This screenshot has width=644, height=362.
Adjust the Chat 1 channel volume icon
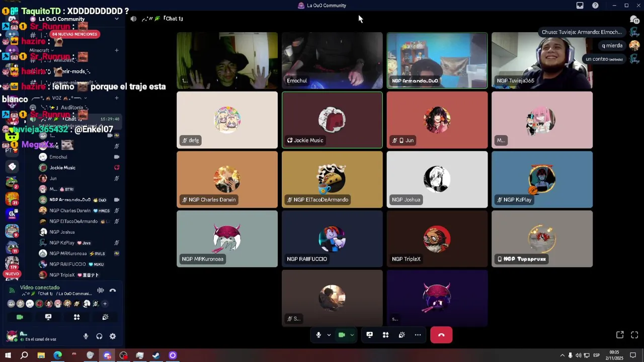click(133, 19)
